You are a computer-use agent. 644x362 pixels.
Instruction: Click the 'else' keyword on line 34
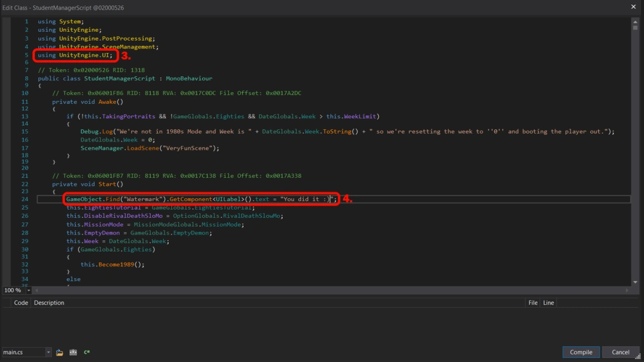74,279
